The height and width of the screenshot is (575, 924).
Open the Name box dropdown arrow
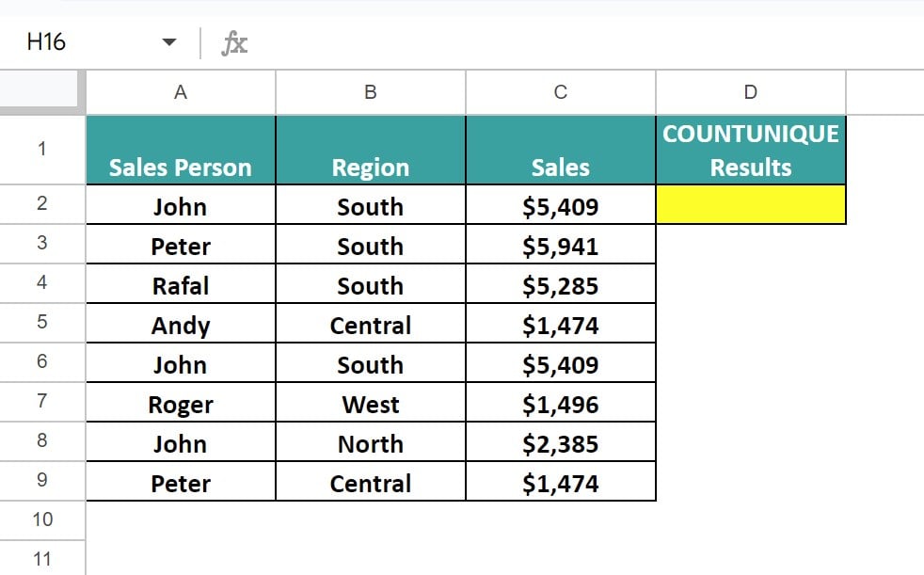(x=169, y=41)
